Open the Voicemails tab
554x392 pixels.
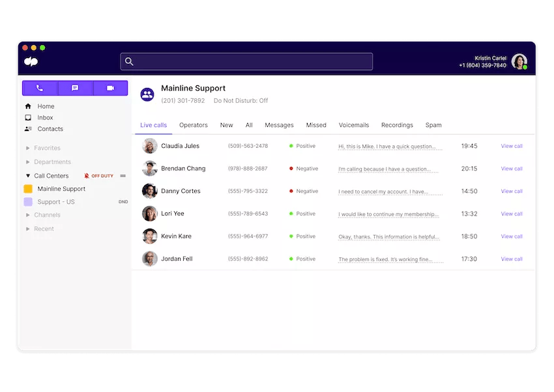(354, 125)
